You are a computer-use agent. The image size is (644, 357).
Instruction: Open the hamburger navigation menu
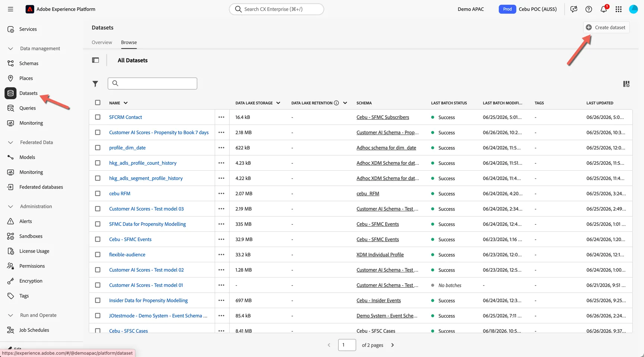10,9
